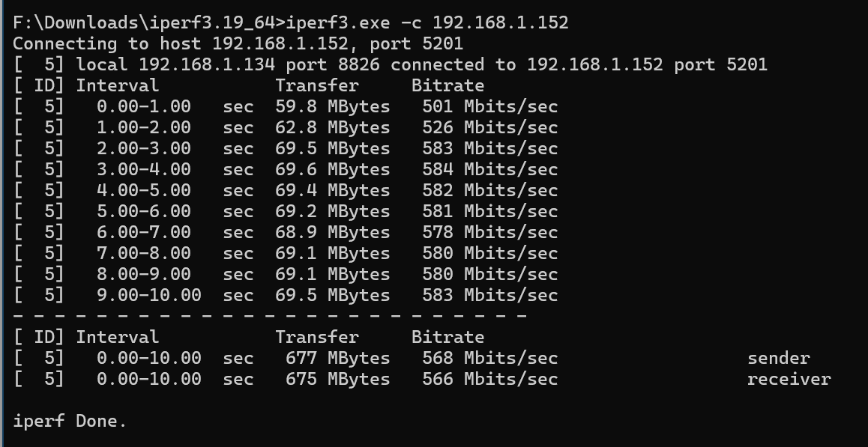868x447 pixels.
Task: Click the 677 MBytes sender total
Action: 337,359
